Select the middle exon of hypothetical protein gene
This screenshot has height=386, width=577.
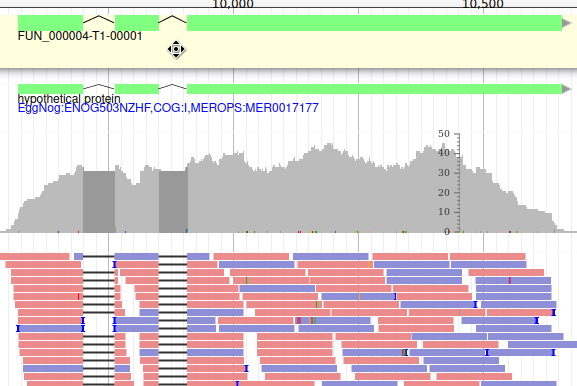point(137,89)
